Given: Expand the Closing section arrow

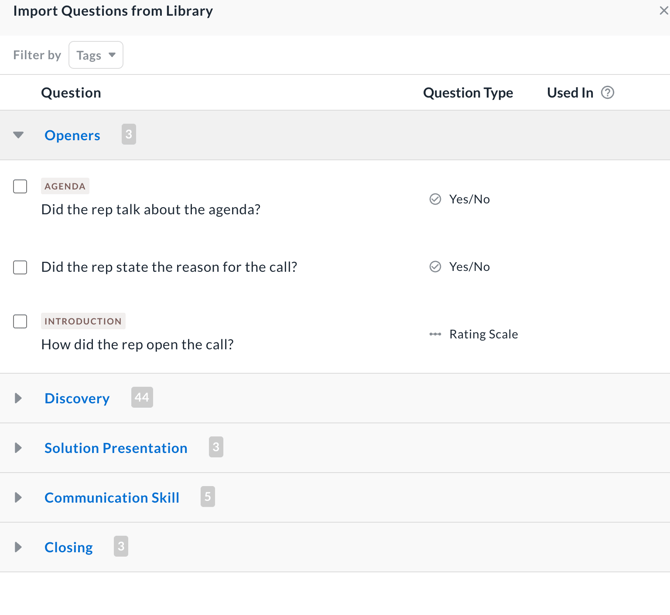Looking at the screenshot, I should (18, 547).
